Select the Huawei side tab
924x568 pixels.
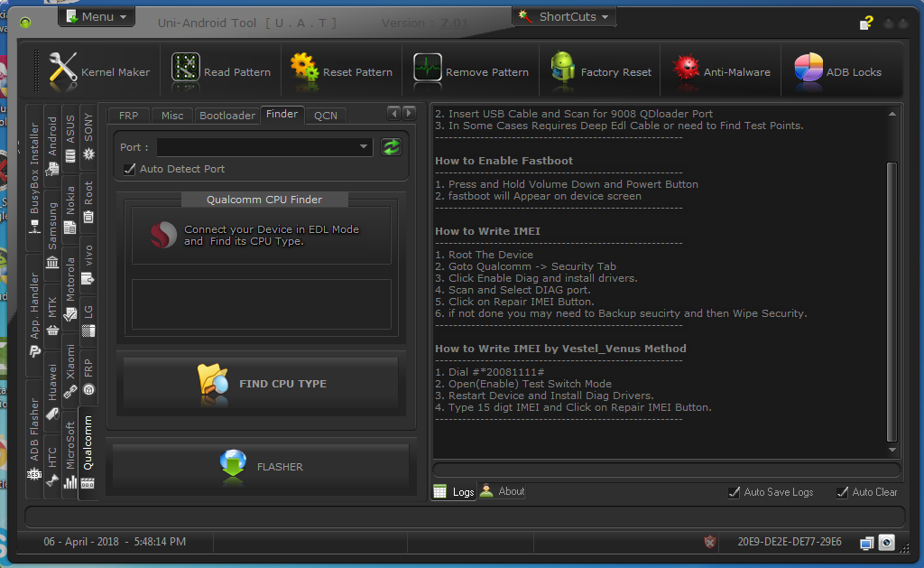point(52,392)
